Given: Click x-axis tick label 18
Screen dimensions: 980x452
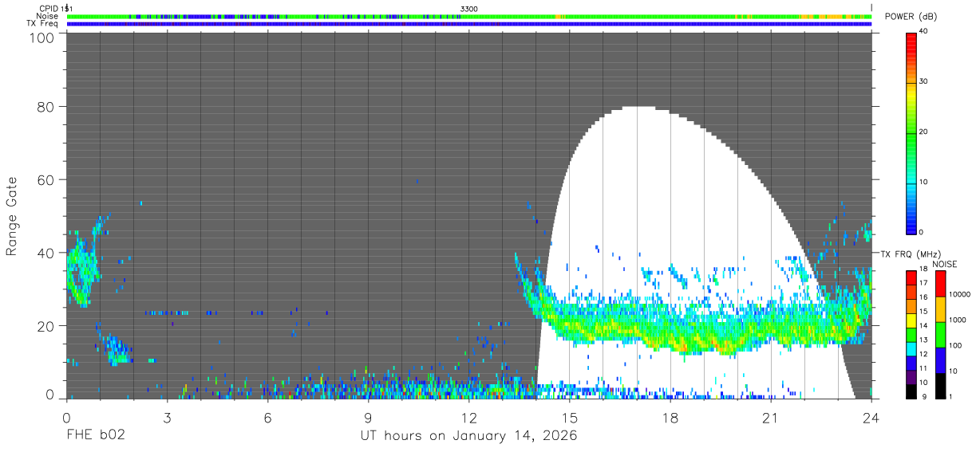Looking at the screenshot, I should click(x=670, y=418).
